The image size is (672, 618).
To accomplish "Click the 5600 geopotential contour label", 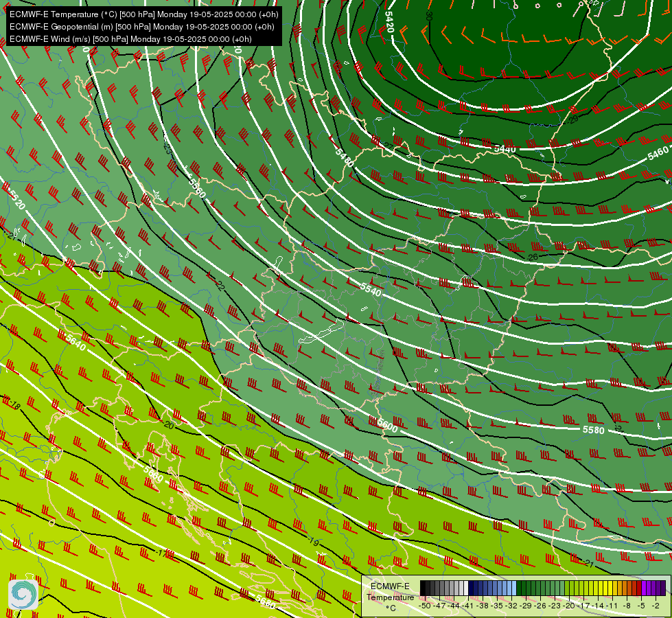I will click(386, 426).
